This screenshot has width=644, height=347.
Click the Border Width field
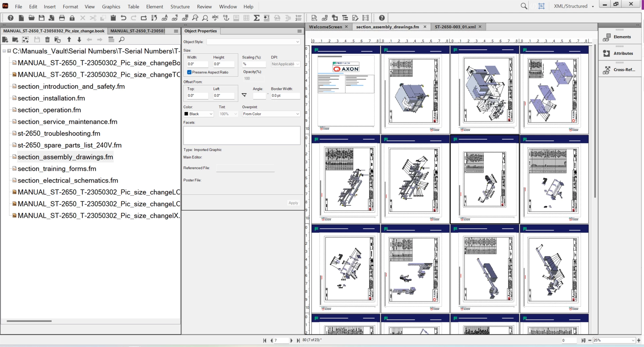coord(285,96)
